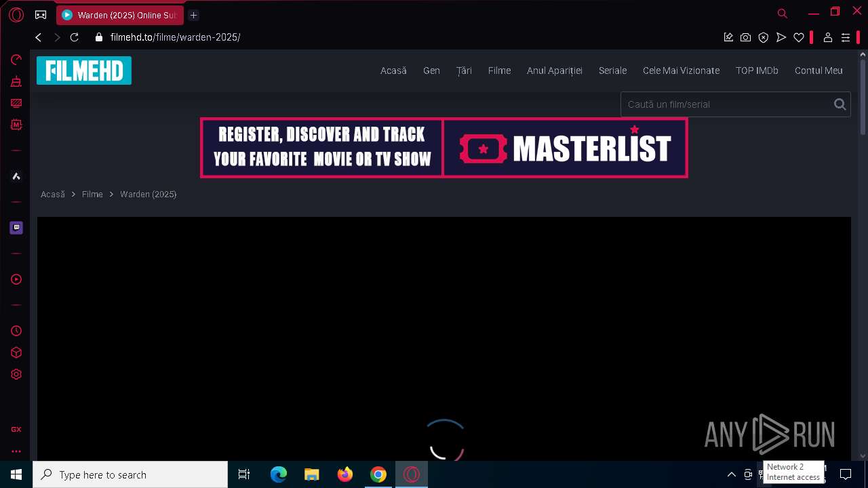Open the pinboard save icon

click(x=728, y=37)
